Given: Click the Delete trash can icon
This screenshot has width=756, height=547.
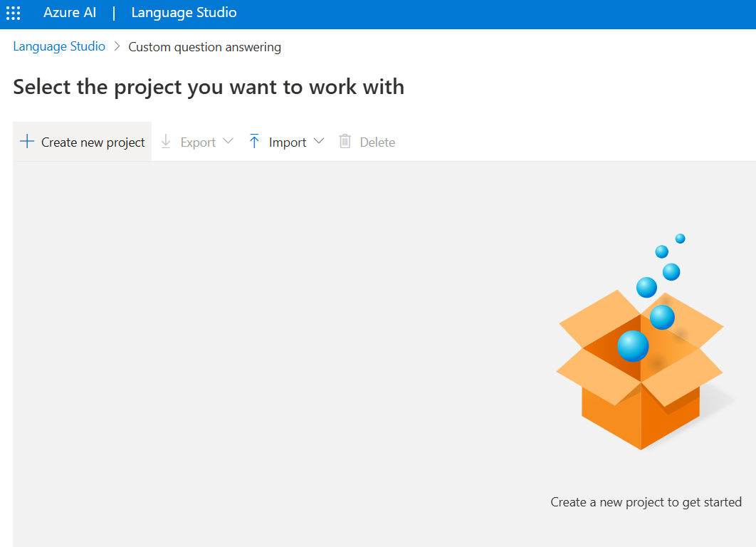Looking at the screenshot, I should pos(345,141).
